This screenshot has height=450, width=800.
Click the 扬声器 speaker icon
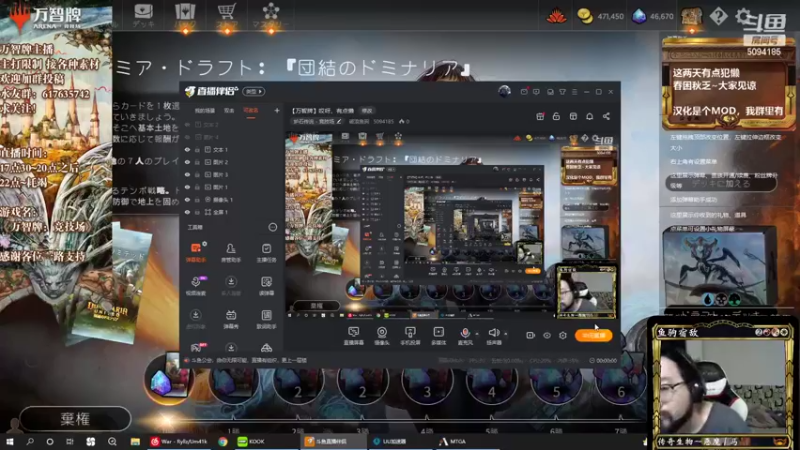(x=493, y=333)
